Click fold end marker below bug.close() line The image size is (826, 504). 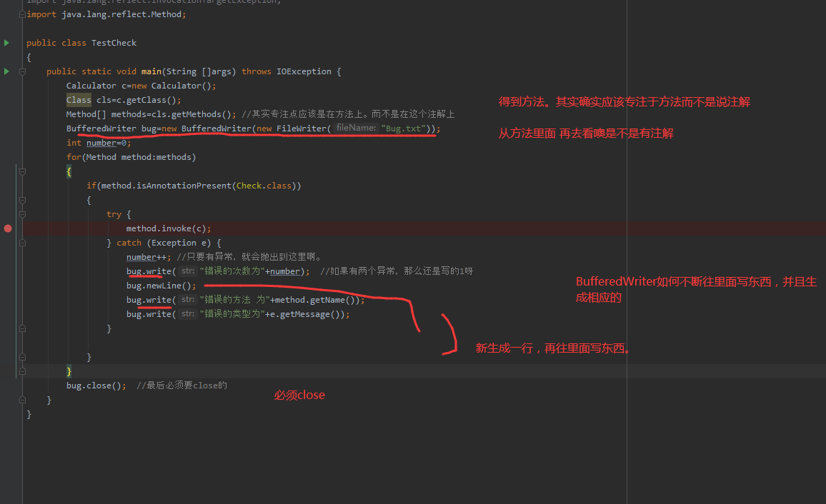coord(22,400)
